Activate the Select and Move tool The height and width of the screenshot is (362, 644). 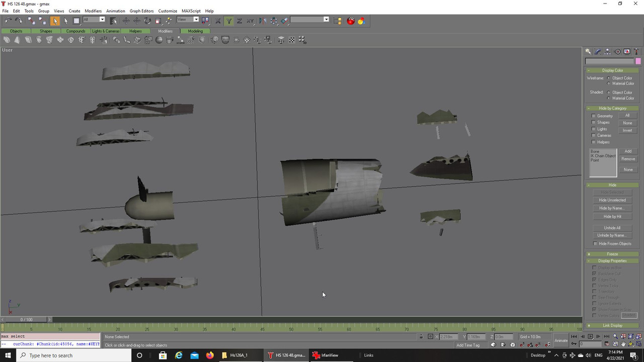pos(126,21)
